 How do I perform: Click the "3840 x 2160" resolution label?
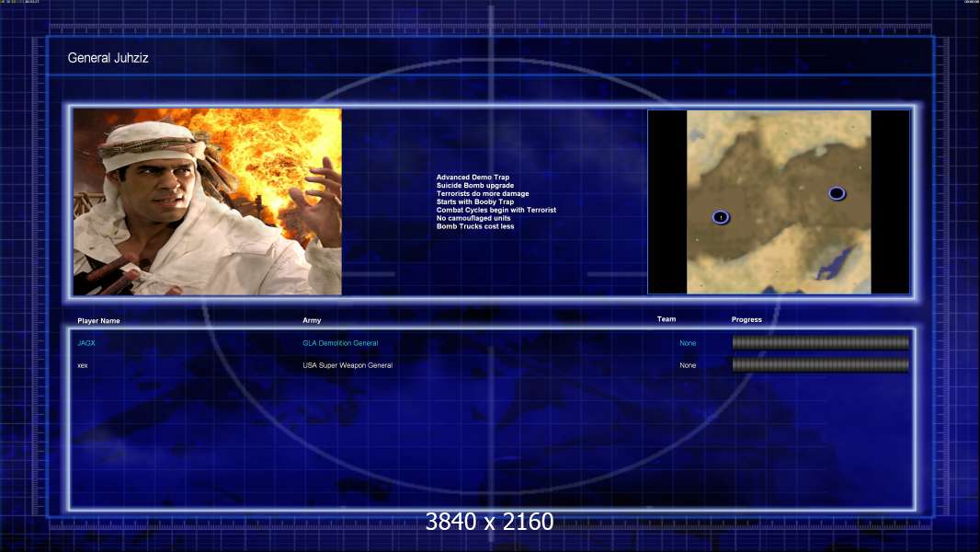(489, 522)
